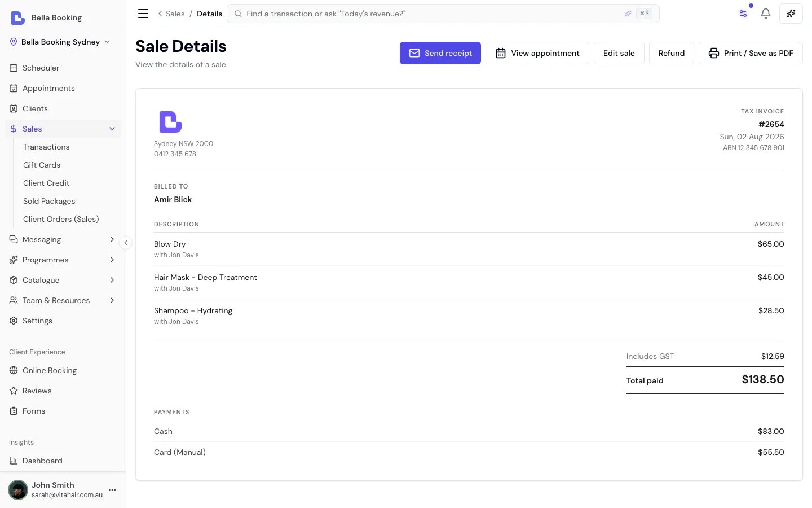
Task: Click the Edit sale button
Action: [619, 53]
